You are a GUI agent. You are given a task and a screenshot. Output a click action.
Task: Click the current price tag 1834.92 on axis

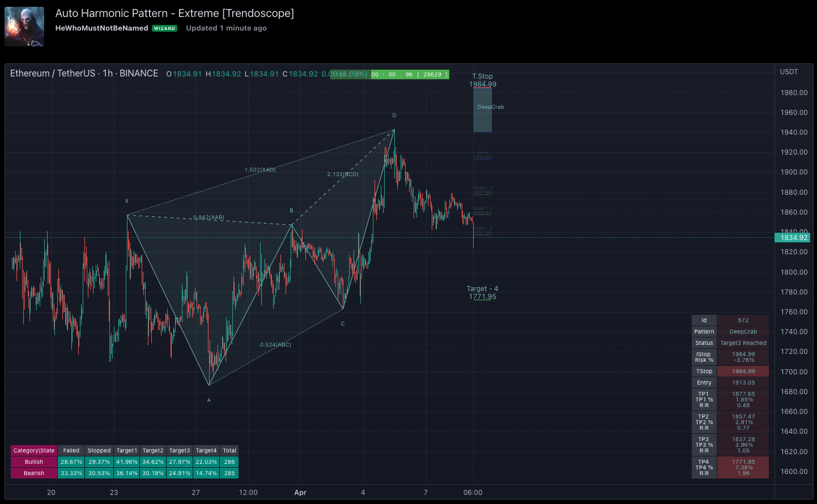pos(792,237)
